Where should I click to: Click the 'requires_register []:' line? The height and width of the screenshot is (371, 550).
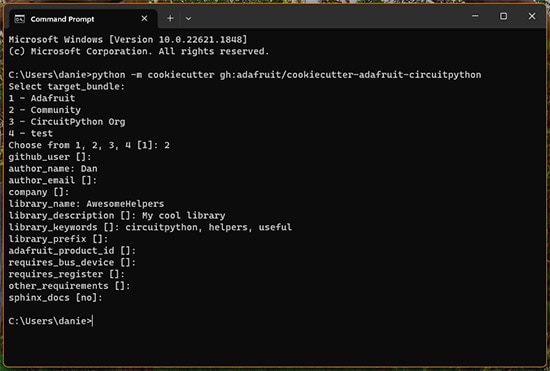click(67, 274)
